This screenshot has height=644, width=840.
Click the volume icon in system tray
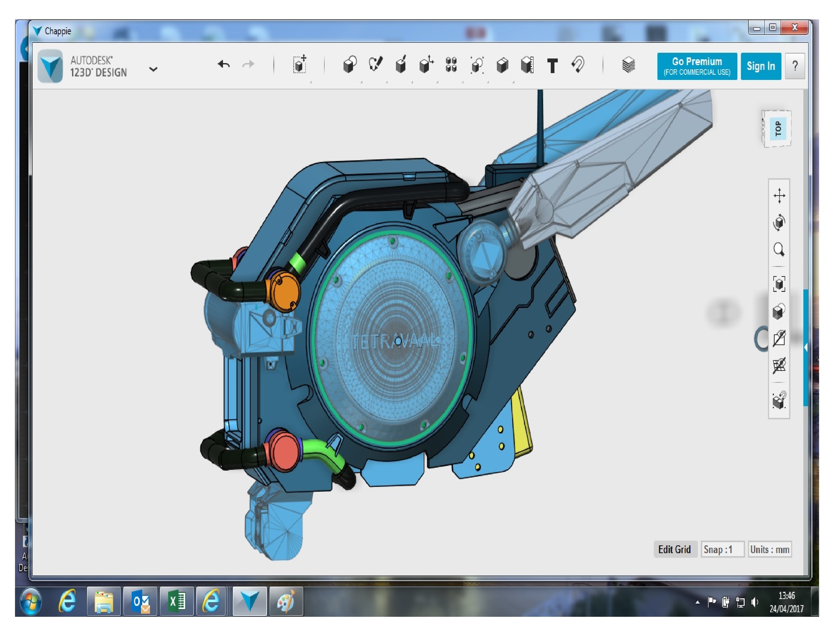coord(754,602)
